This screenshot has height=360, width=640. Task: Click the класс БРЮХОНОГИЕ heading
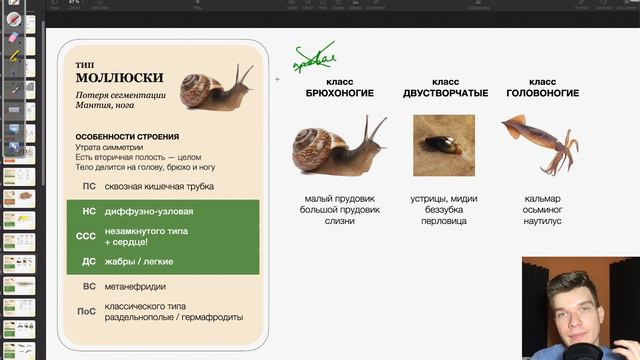(x=340, y=88)
